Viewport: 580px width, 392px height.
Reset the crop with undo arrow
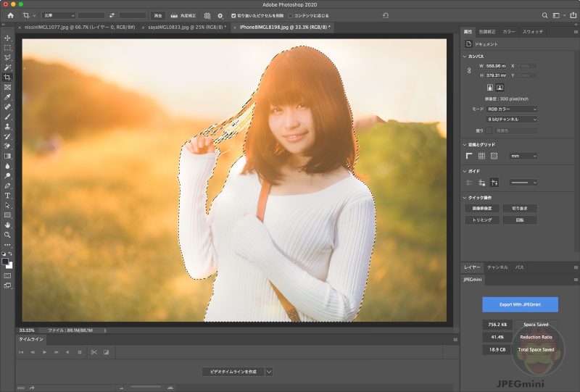(386, 15)
